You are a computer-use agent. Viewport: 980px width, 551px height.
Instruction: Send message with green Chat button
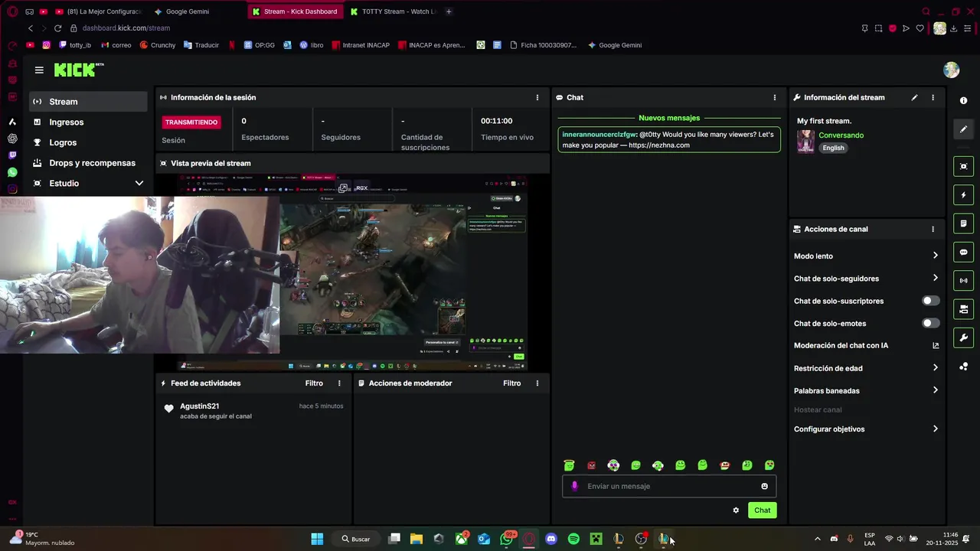tap(762, 510)
